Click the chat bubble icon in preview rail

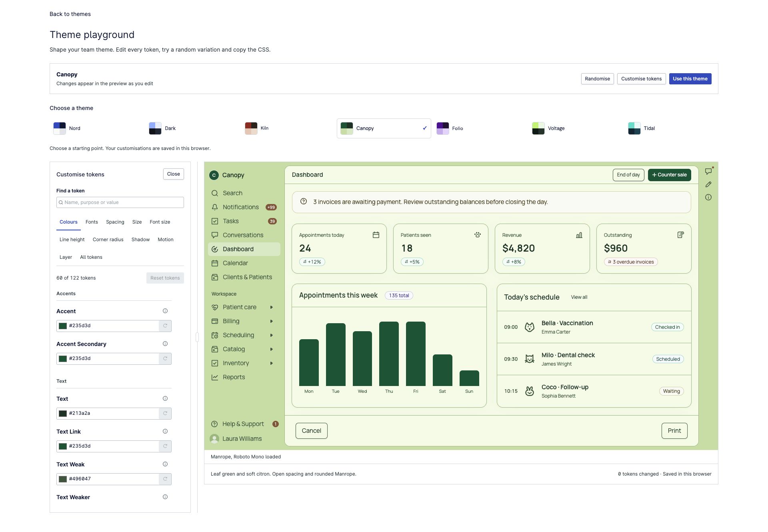click(x=708, y=171)
